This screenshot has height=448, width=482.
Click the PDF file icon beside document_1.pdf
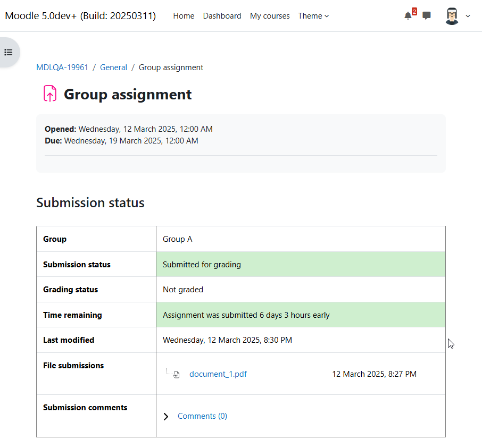coord(177,374)
